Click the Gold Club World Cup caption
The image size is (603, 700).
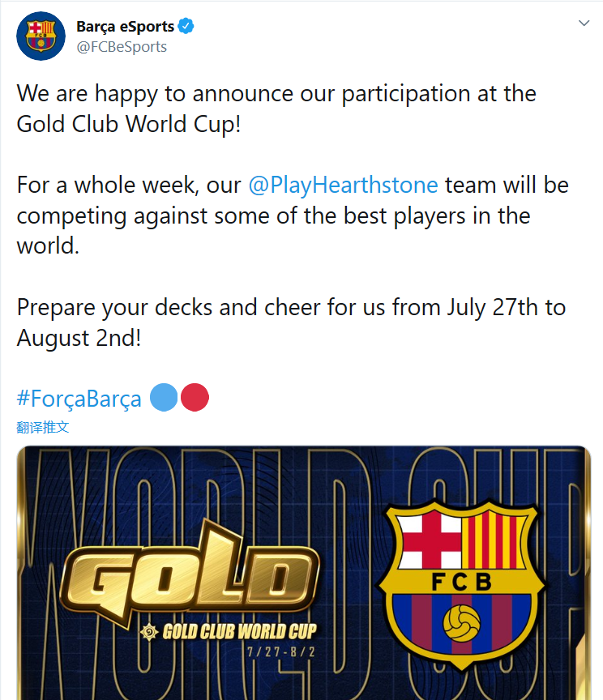tap(239, 632)
